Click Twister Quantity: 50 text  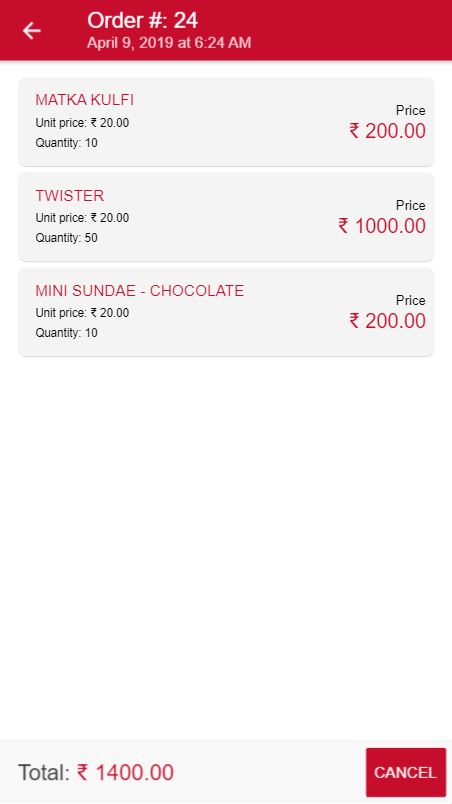coord(66,238)
